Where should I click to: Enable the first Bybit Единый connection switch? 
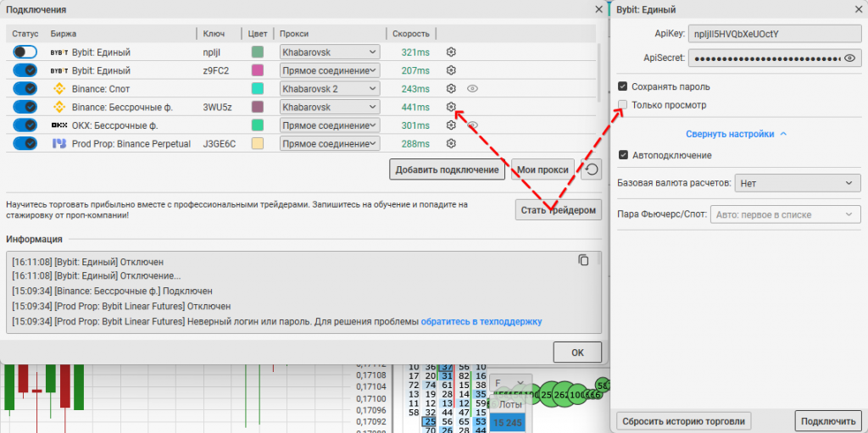(25, 52)
